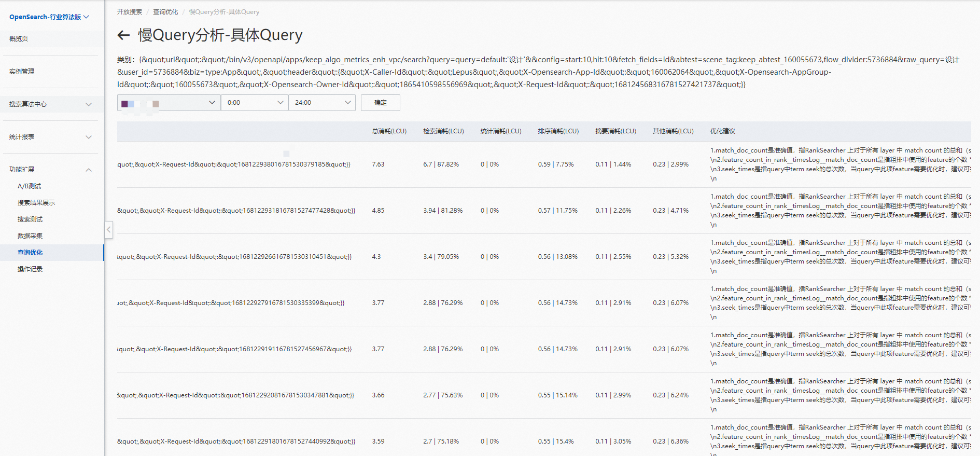
Task: Click the 优化建议 column header
Action: [723, 131]
